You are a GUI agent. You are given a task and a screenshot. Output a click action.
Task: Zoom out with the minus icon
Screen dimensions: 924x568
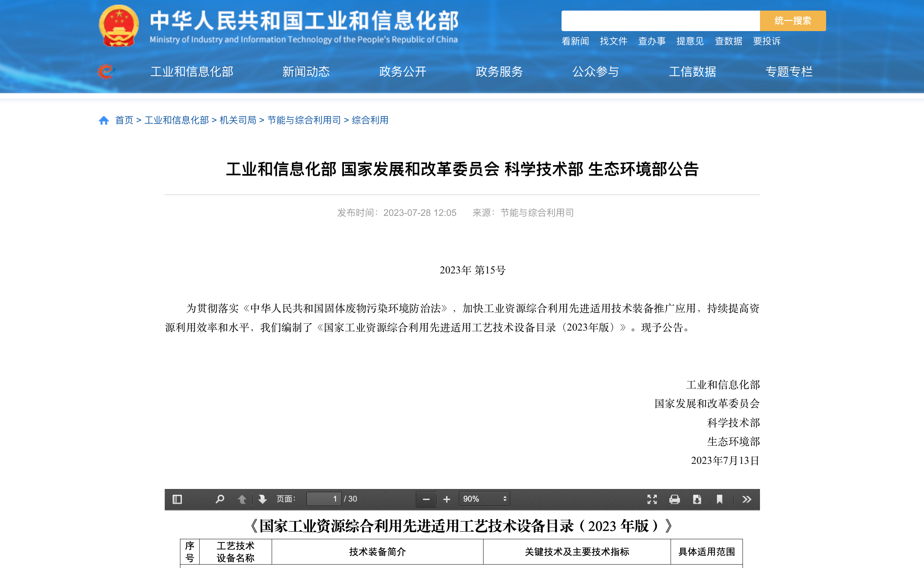pyautogui.click(x=426, y=499)
